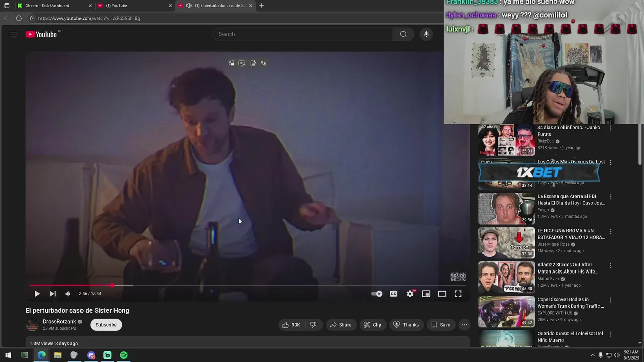Open options for 44 días en el infierno
This screenshot has height=362, width=644.
click(x=611, y=128)
